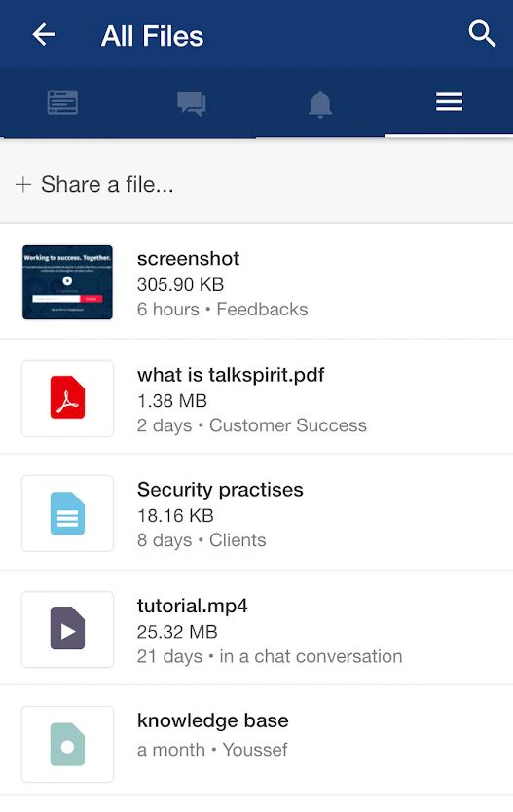Click the 25.32 MB size text
This screenshot has height=812, width=513.
[177, 631]
